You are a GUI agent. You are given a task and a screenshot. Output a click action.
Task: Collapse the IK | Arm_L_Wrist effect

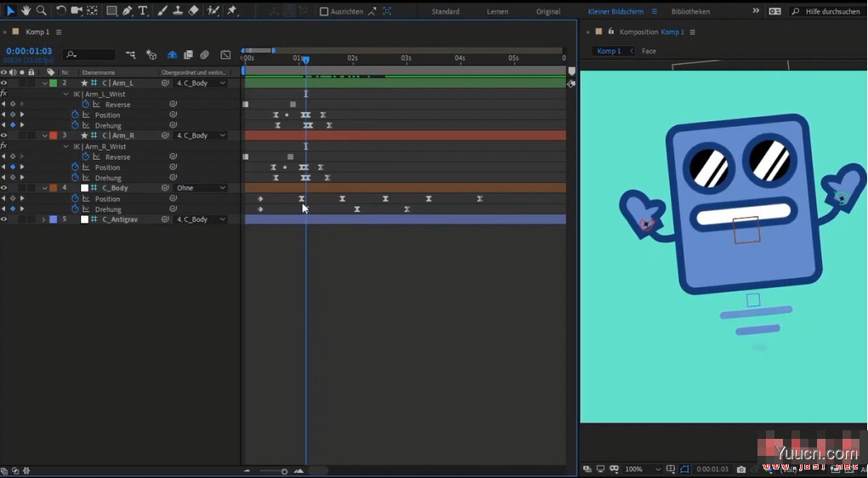tap(66, 94)
